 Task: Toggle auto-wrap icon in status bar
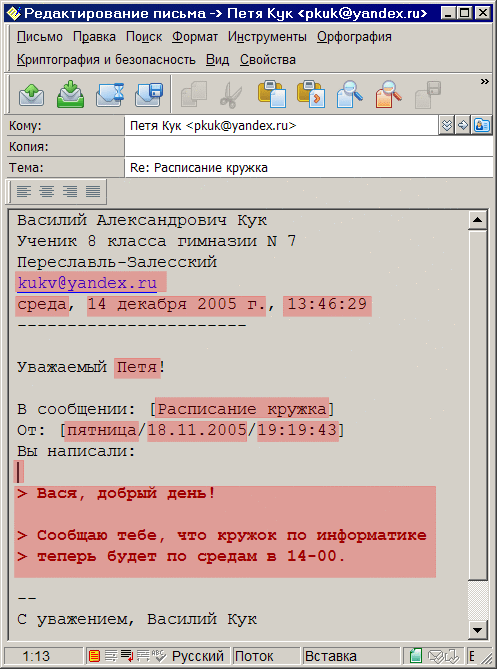click(127, 655)
